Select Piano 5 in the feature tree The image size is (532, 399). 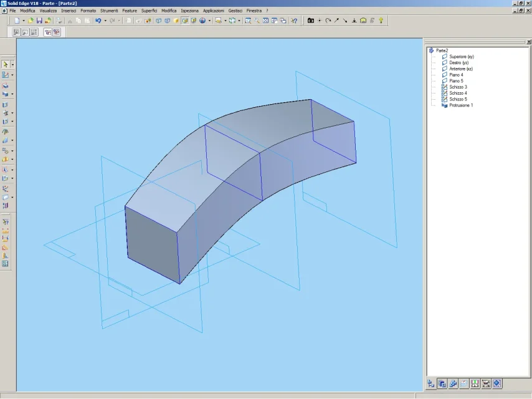pos(456,81)
